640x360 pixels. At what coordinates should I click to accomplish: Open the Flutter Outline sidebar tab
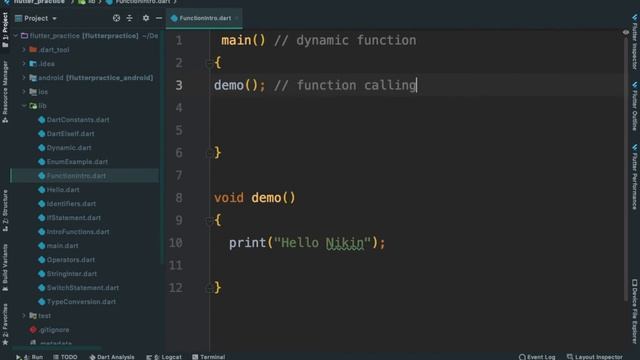[635, 106]
